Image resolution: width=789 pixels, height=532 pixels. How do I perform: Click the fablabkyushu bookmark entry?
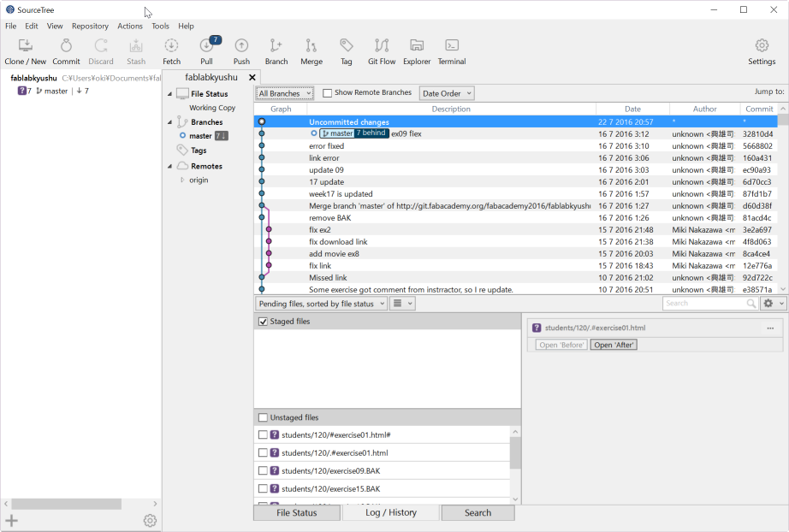pos(33,78)
